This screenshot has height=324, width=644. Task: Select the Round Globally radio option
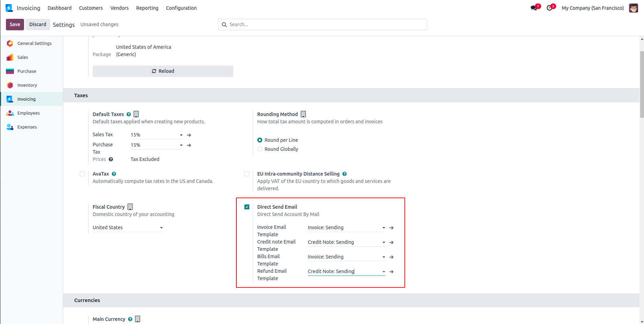click(260, 149)
